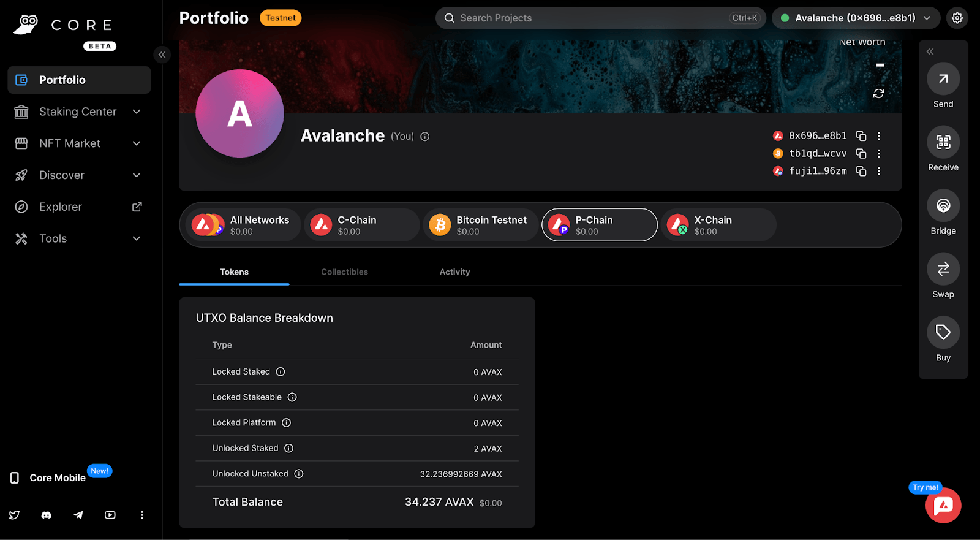Click the 32.236992669 AVAX amount
This screenshot has width=980, height=540.
(461, 474)
